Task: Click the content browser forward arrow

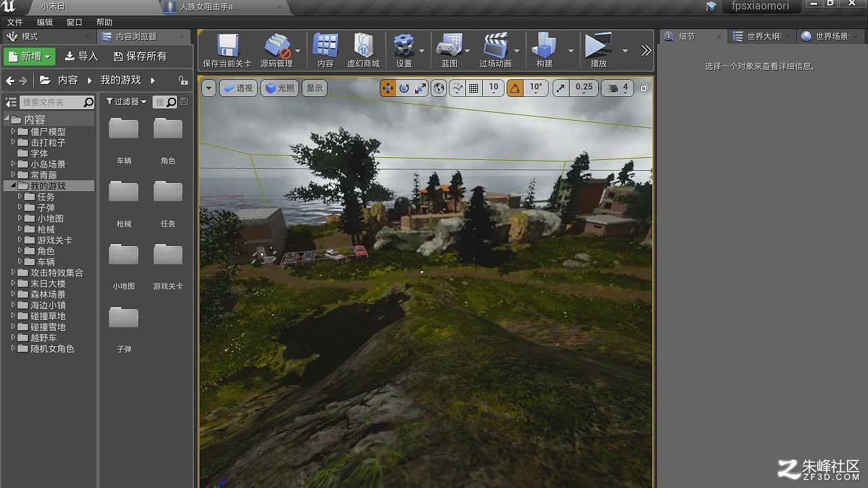Action: click(x=23, y=80)
